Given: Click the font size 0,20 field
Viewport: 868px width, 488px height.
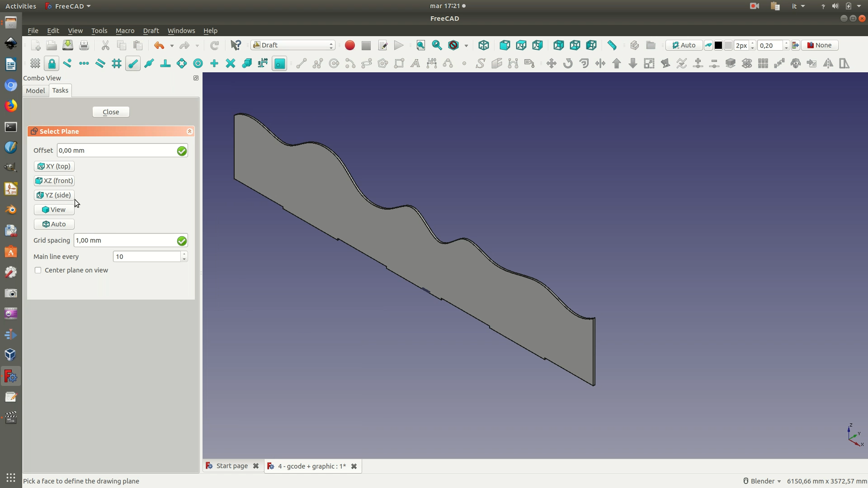Looking at the screenshot, I should click(770, 46).
